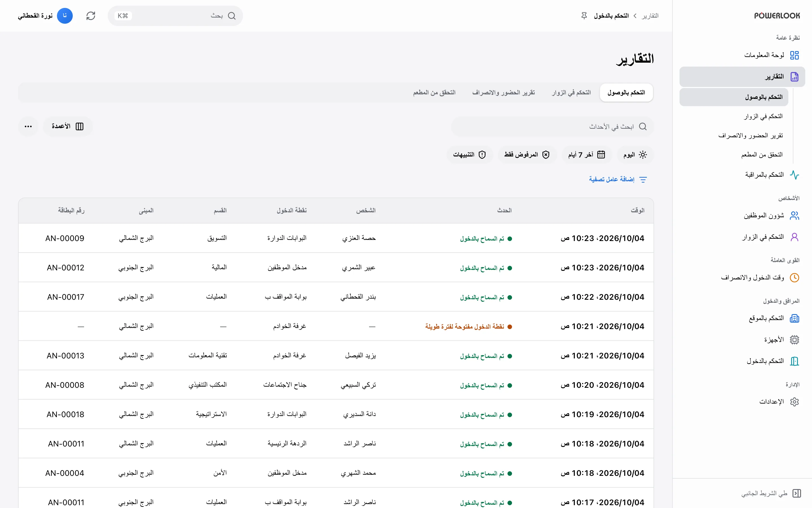The image size is (812, 508).
Task: Click the refresh icon in top bar
Action: point(91,16)
